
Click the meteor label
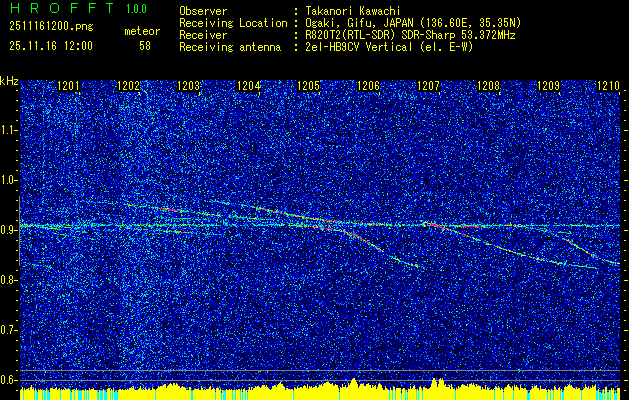[142, 31]
